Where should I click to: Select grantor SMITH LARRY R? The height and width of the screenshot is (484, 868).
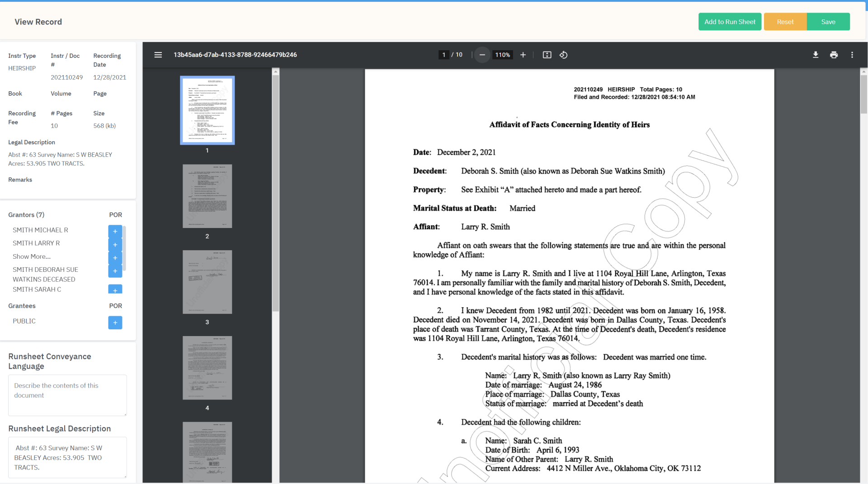(x=36, y=243)
